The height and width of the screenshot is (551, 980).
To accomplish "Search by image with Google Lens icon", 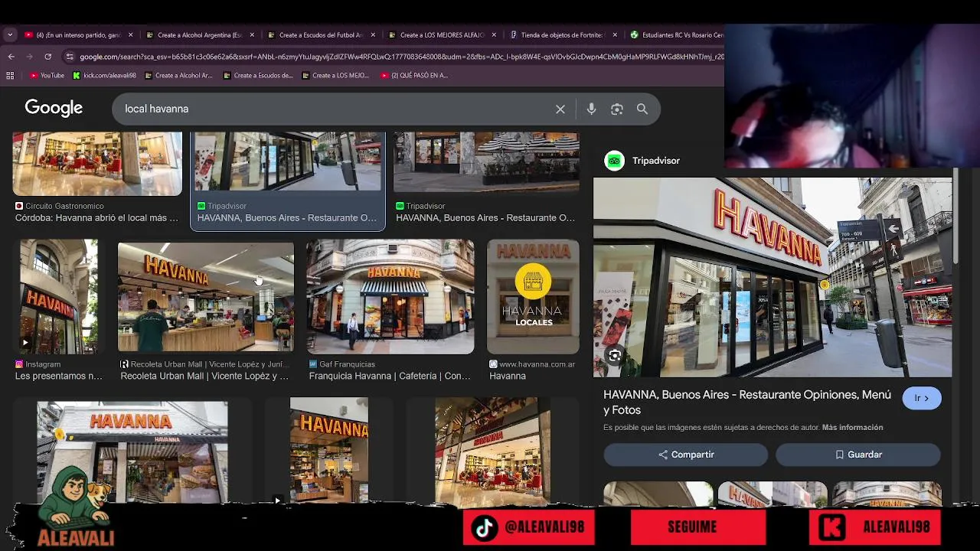I will point(617,109).
